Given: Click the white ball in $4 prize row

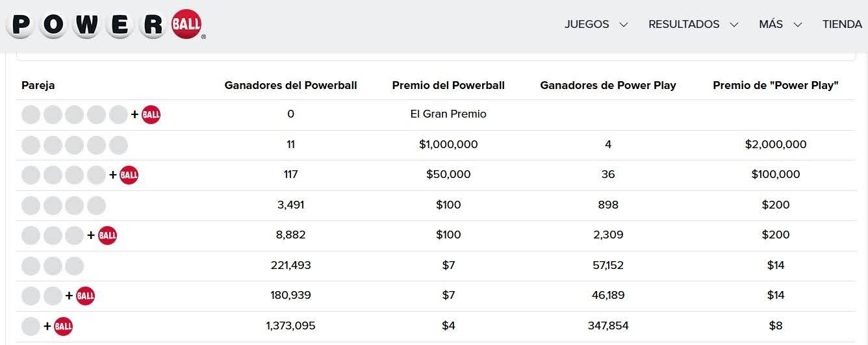Looking at the screenshot, I should click(x=31, y=326).
